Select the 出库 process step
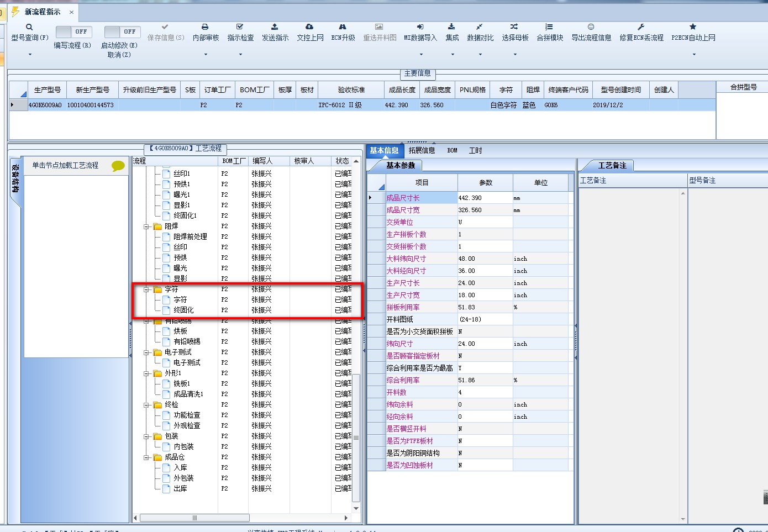Image resolution: width=768 pixels, height=532 pixels. 180,488
